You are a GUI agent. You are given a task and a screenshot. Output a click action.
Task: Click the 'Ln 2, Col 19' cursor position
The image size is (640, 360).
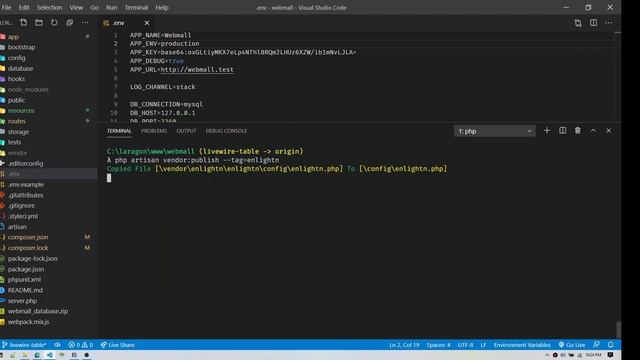404,345
